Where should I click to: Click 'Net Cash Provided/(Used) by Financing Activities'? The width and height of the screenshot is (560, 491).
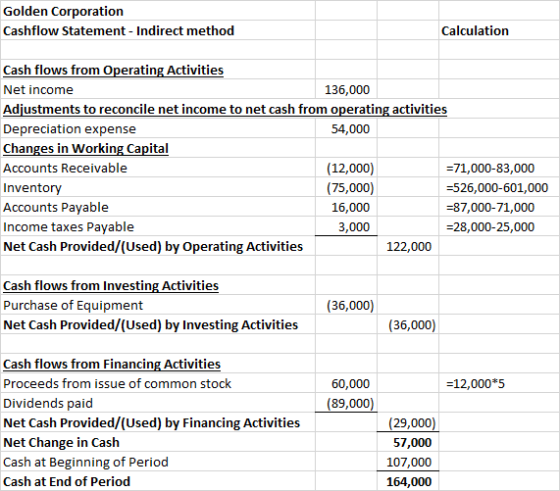(151, 423)
